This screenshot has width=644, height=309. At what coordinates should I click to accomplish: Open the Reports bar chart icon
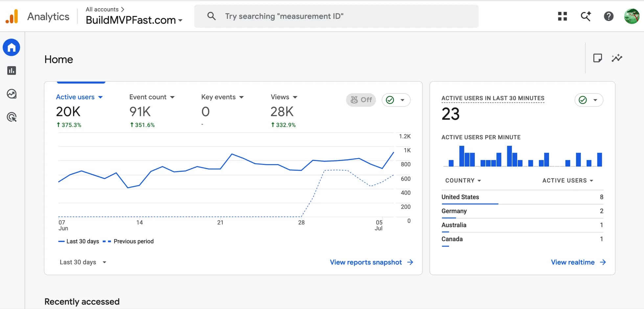[x=11, y=70]
